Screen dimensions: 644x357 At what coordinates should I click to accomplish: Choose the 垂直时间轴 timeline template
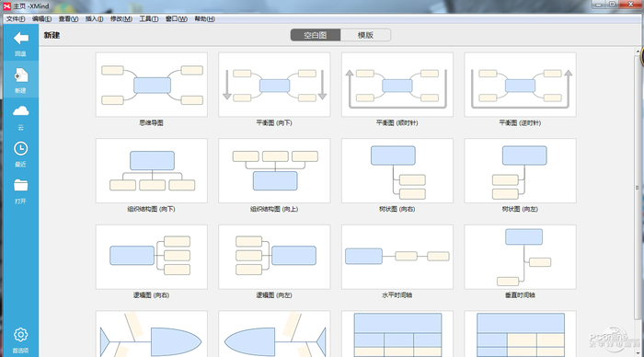coord(520,257)
